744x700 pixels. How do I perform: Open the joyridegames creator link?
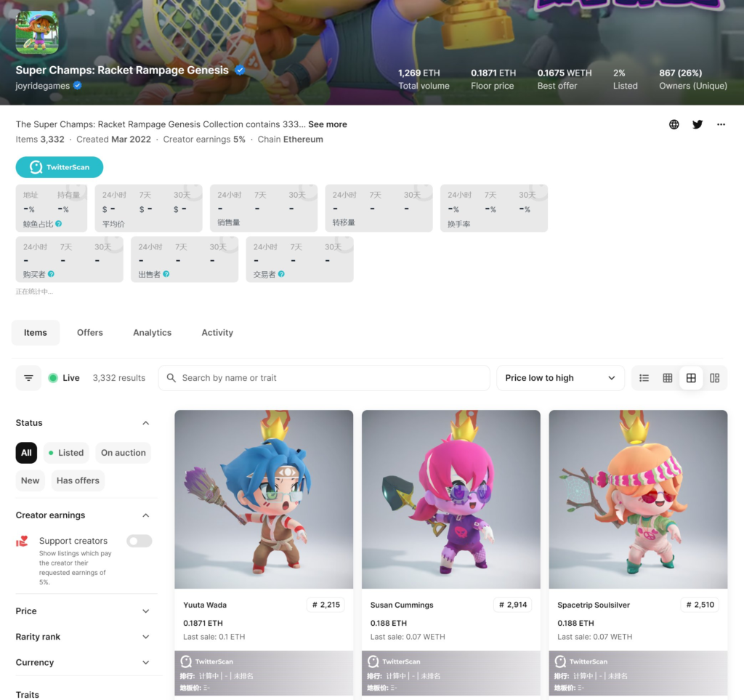[43, 86]
